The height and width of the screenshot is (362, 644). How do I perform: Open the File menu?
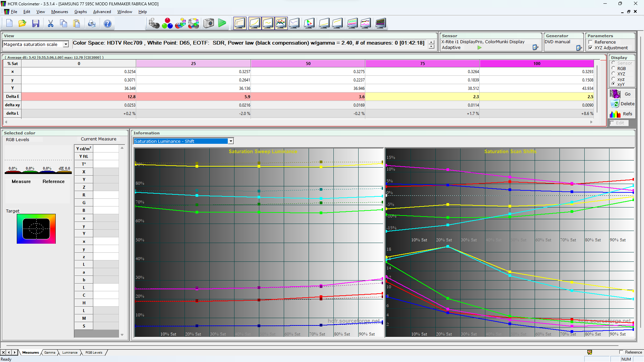14,12
